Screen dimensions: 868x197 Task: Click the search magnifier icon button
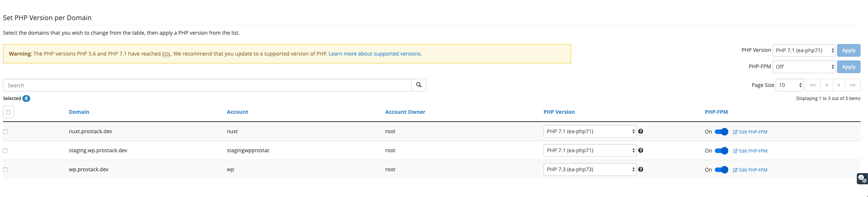pyautogui.click(x=419, y=85)
